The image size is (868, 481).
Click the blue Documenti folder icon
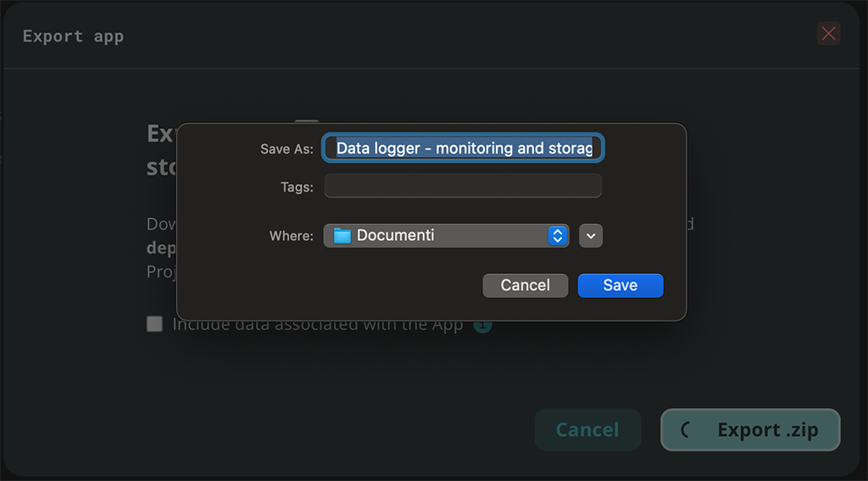pos(342,236)
